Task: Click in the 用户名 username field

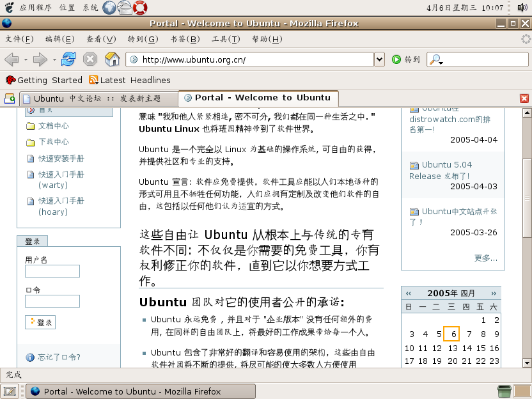Action: pyautogui.click(x=52, y=271)
